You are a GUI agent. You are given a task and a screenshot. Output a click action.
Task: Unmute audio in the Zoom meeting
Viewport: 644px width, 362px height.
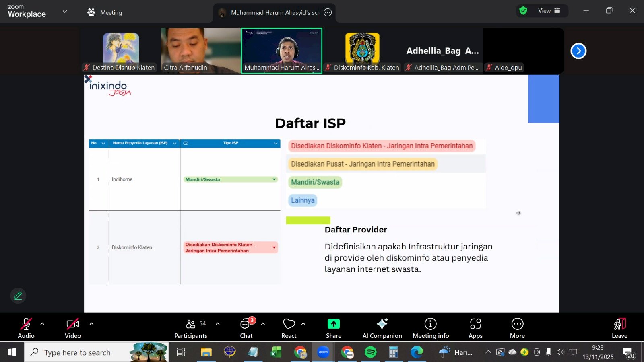[26, 327]
